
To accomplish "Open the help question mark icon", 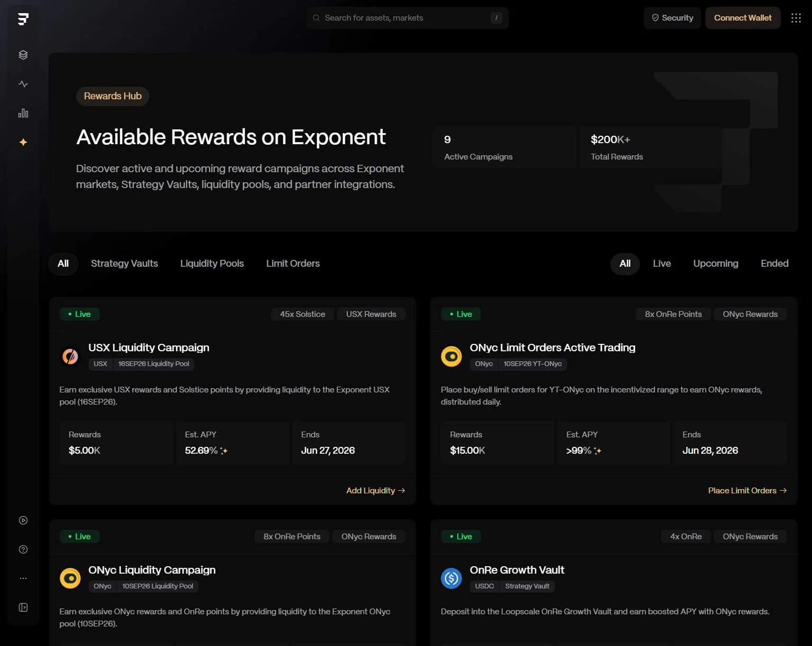I will [x=23, y=549].
